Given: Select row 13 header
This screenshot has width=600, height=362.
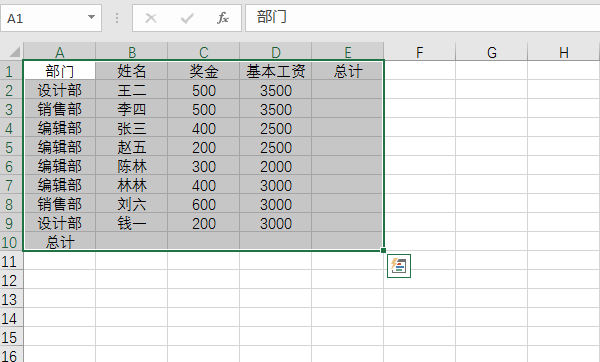Looking at the screenshot, I should (11, 298).
